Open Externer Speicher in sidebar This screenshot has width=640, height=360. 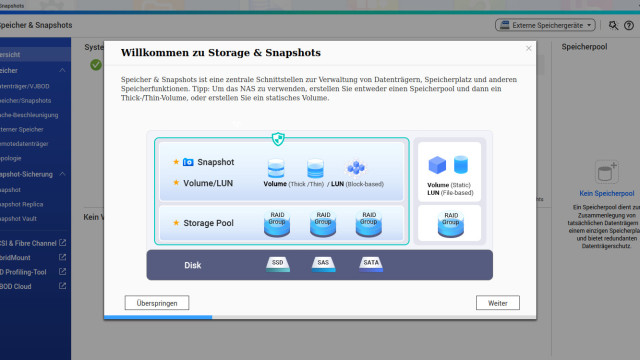click(x=21, y=129)
